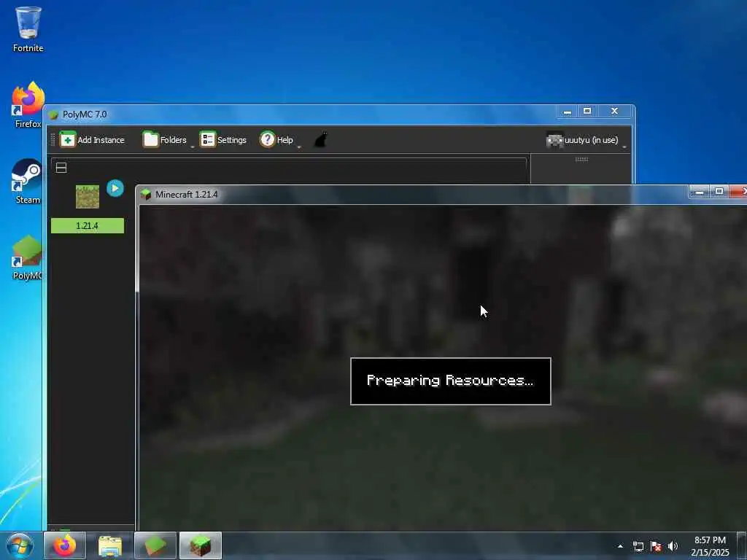The height and width of the screenshot is (560, 747).
Task: Collapse the instance group in PolyMC
Action: tap(61, 168)
